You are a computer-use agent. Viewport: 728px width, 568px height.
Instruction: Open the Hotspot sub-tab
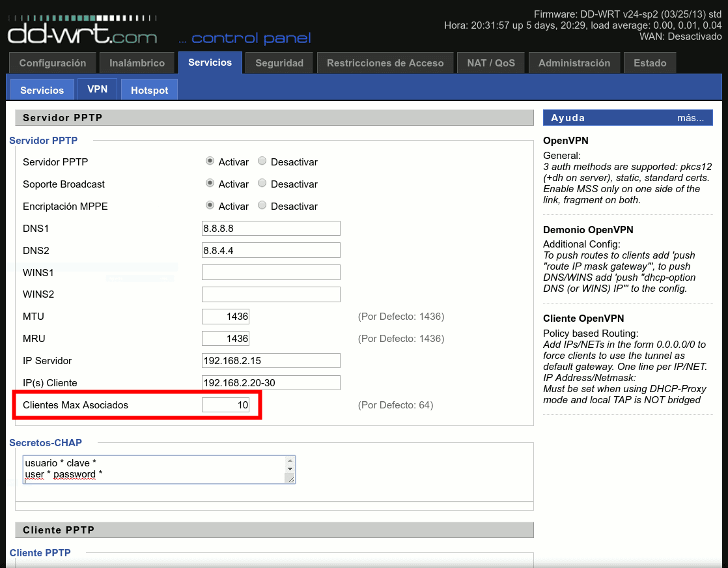point(149,90)
